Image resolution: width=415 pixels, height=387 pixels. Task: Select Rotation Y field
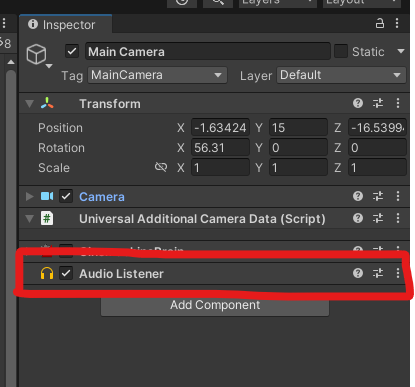pyautogui.click(x=298, y=148)
